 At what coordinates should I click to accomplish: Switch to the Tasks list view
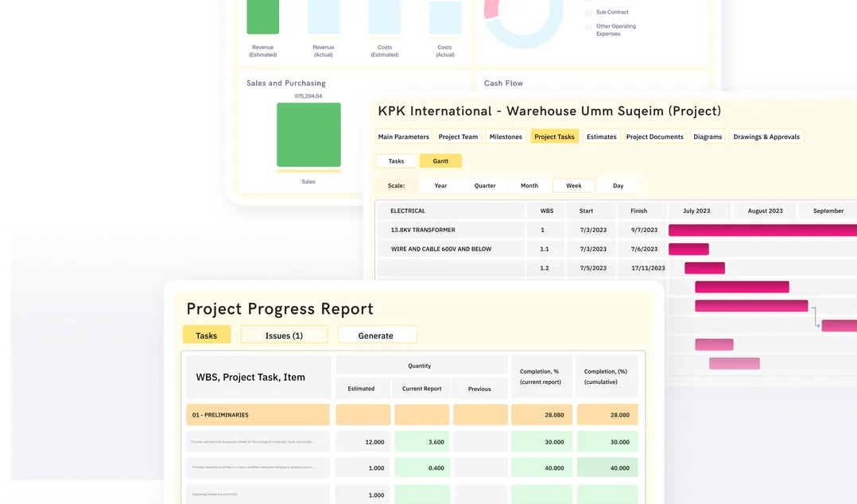(396, 161)
